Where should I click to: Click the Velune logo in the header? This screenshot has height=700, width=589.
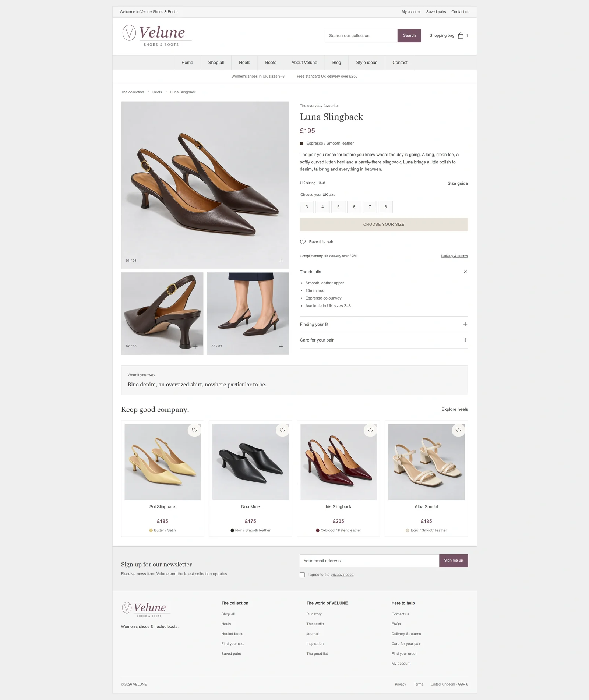[x=157, y=36]
